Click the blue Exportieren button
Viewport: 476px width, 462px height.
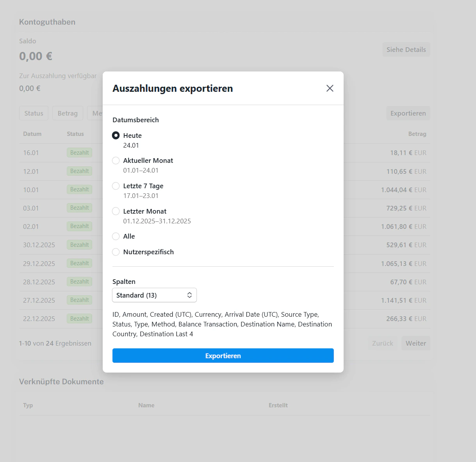pyautogui.click(x=223, y=356)
